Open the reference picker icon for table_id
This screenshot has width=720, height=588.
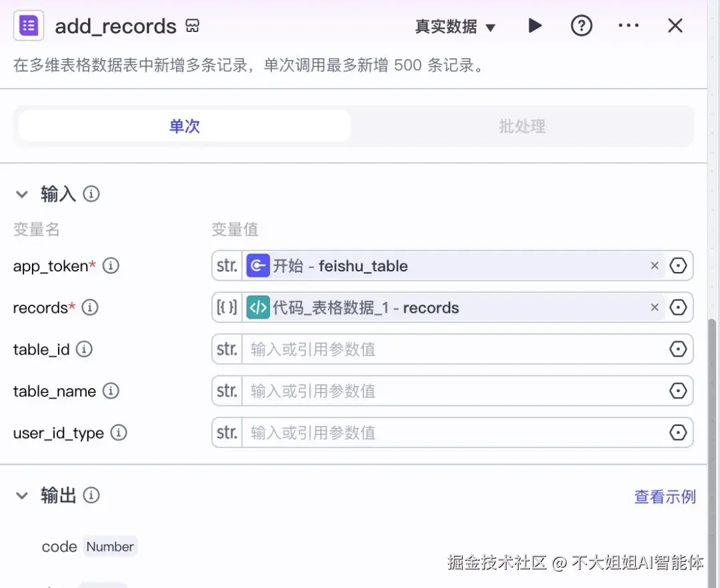678,349
